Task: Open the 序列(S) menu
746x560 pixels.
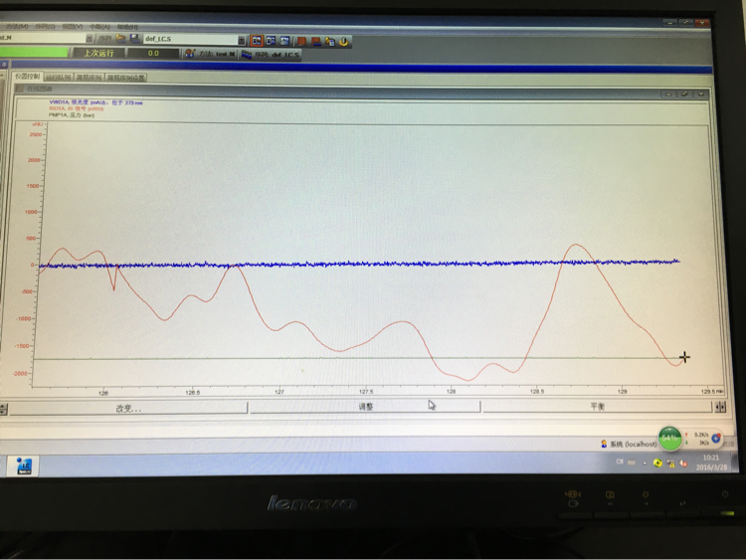Action: point(45,26)
